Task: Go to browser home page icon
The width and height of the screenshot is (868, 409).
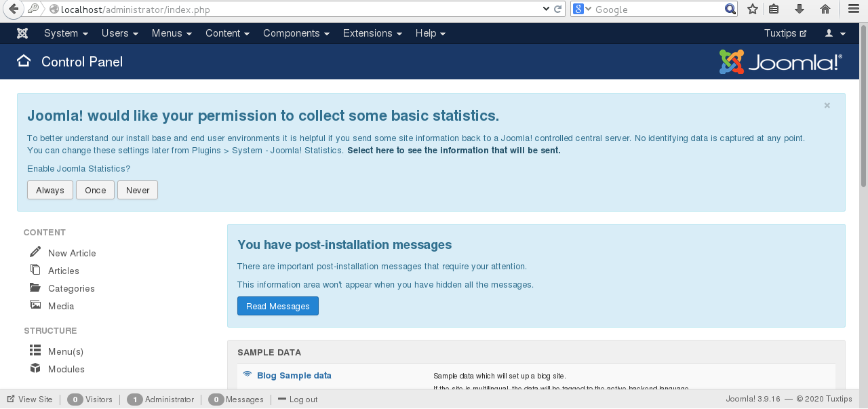Action: click(x=825, y=9)
